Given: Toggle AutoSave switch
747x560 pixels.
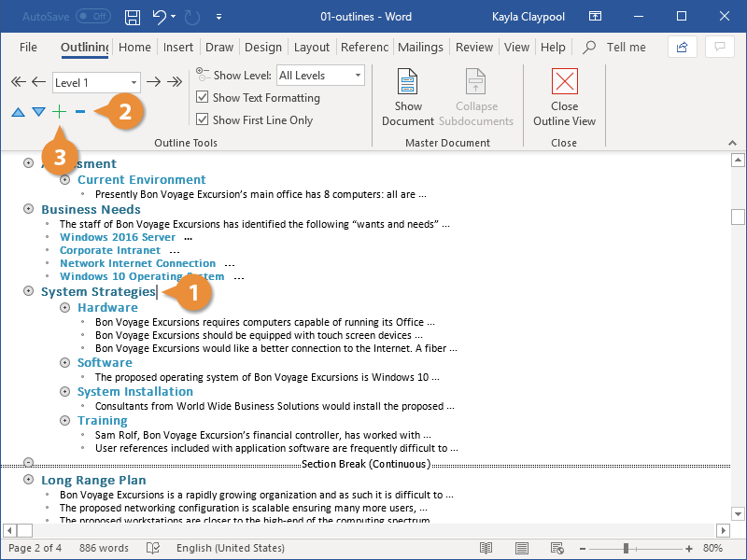Looking at the screenshot, I should click(92, 17).
